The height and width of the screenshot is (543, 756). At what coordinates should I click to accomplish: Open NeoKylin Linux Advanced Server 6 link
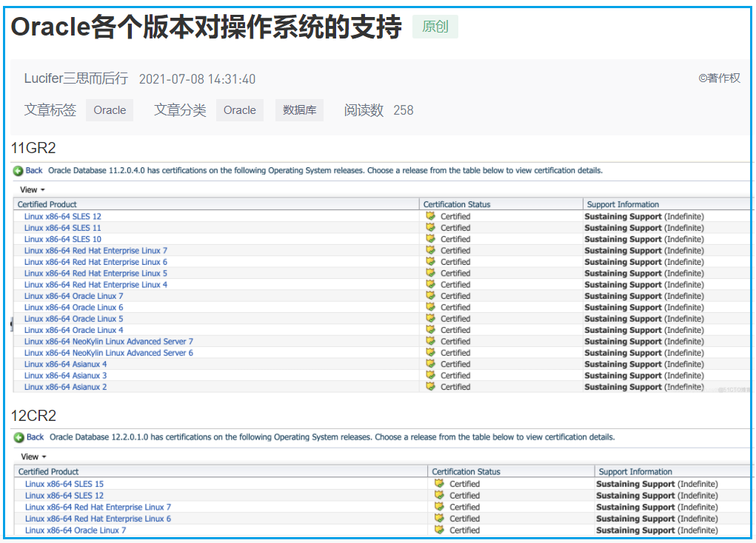click(109, 353)
